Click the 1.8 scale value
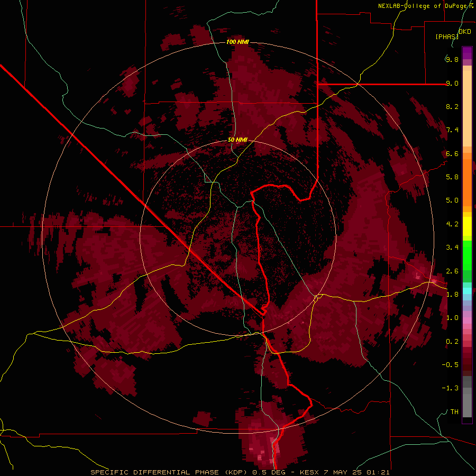This screenshot has width=476, height=476. 452,295
